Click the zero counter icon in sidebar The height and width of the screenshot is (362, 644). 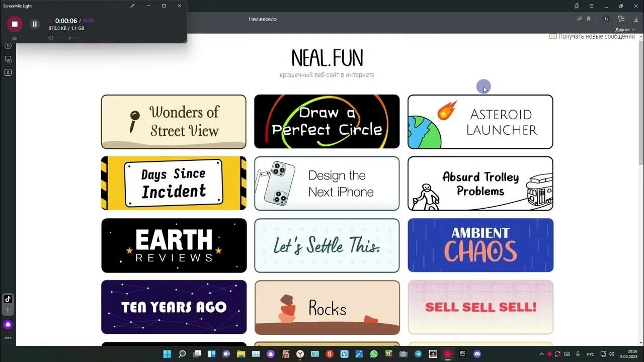[x=8, y=72]
